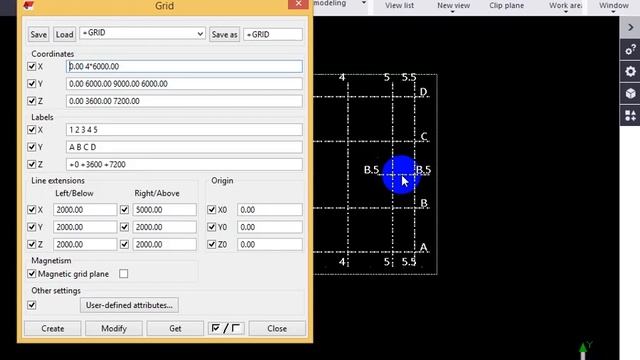The width and height of the screenshot is (640, 360).
Task: Click Y Left/Below extension field
Action: [85, 227]
